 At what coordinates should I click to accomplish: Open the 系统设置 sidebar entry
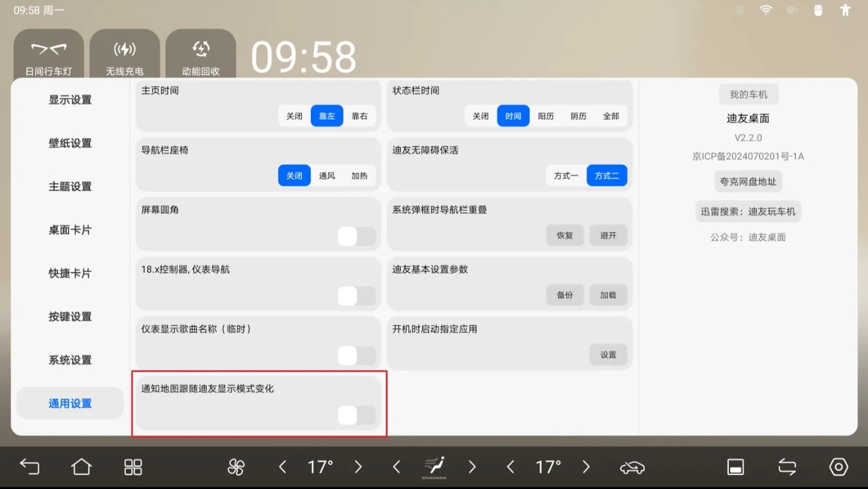[x=70, y=360]
